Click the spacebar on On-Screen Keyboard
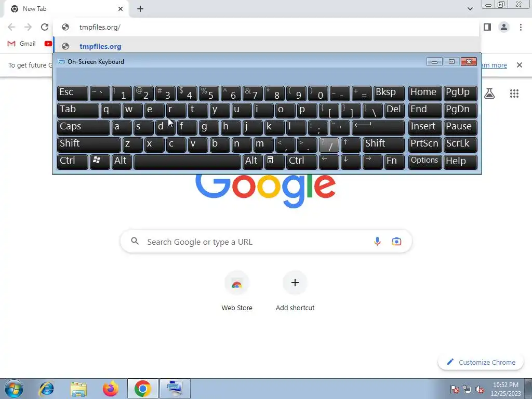This screenshot has height=399, width=532. pos(187,162)
